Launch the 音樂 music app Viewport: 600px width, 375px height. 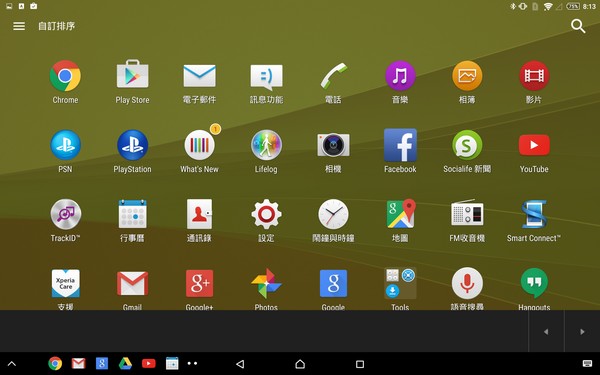click(400, 76)
